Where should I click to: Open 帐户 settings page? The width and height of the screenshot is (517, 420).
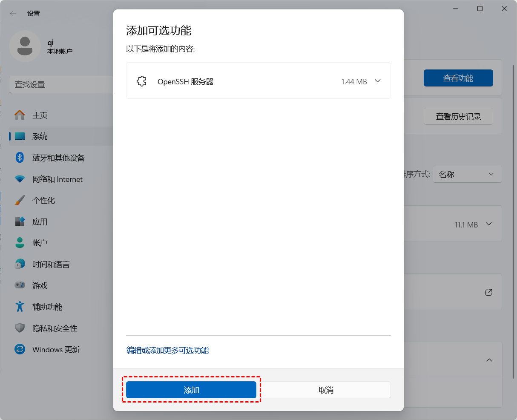[61, 243]
